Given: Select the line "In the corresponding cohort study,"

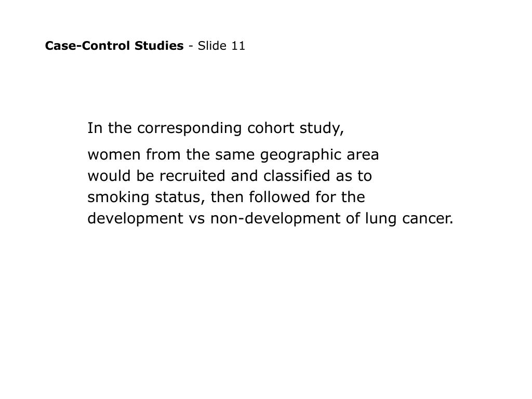Looking at the screenshot, I should coord(216,129).
